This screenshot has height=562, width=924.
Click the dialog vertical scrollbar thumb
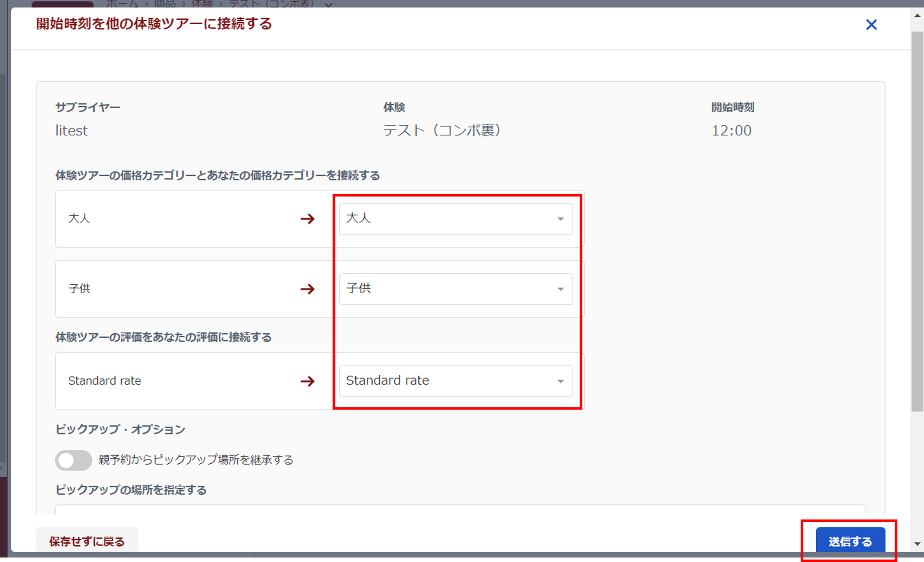[x=917, y=222]
